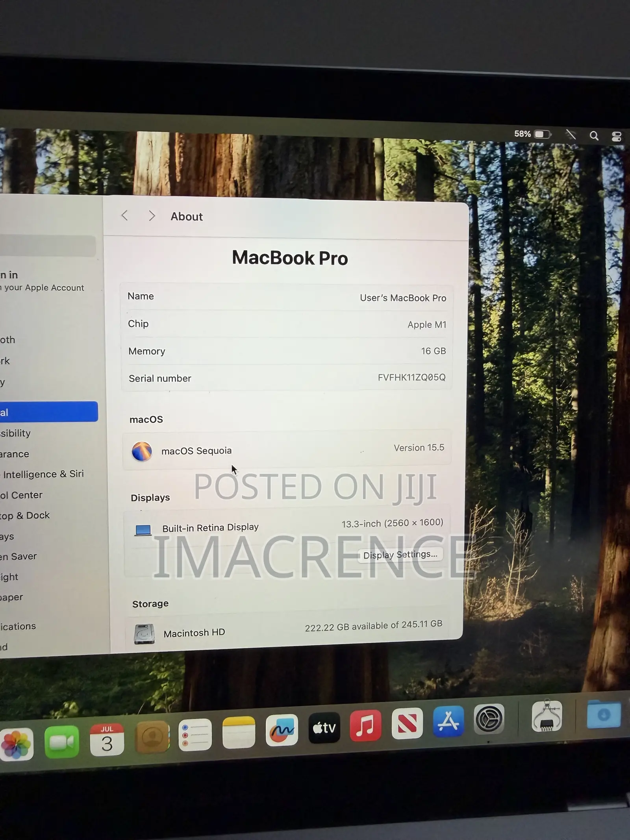Go forward using the right chevron
The width and height of the screenshot is (630, 840).
pyautogui.click(x=152, y=216)
